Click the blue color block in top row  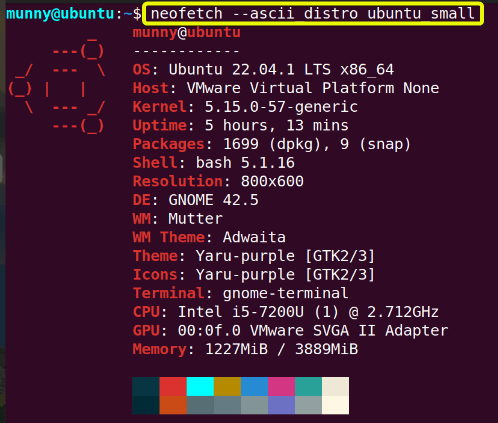254,386
